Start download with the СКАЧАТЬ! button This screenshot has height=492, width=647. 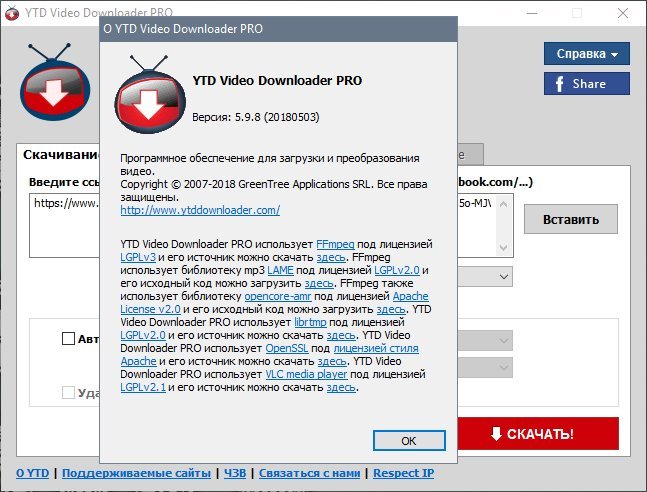[538, 434]
